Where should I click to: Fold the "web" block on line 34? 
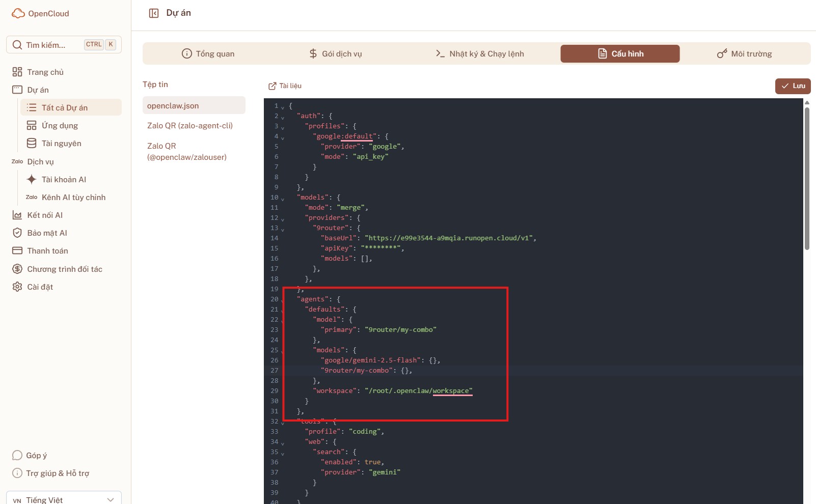click(283, 443)
